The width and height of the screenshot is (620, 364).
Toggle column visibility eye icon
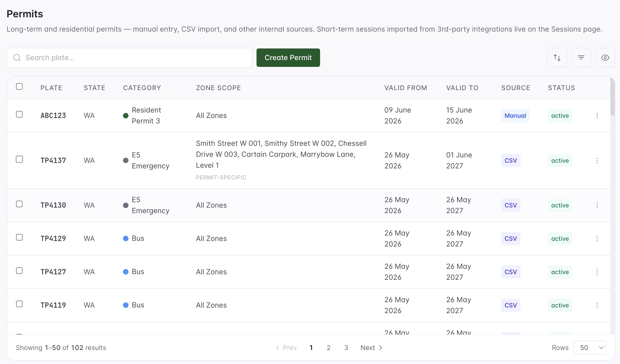pos(605,58)
